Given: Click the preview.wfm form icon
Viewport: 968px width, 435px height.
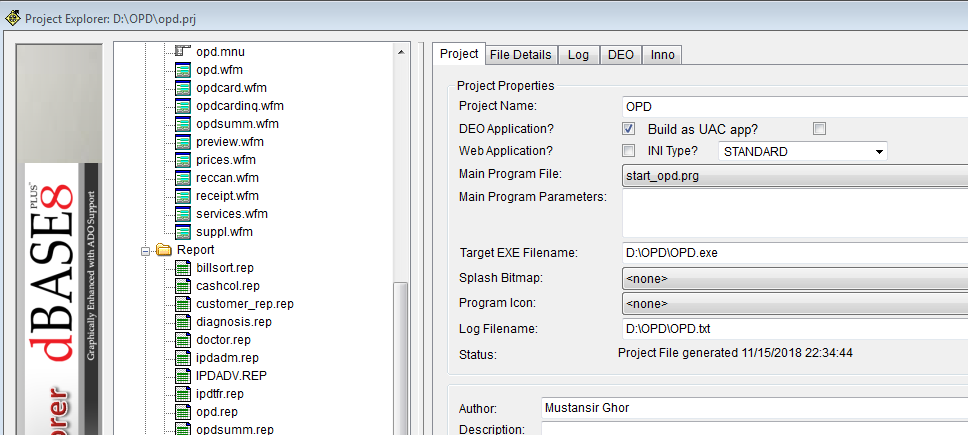Looking at the screenshot, I should coord(183,142).
